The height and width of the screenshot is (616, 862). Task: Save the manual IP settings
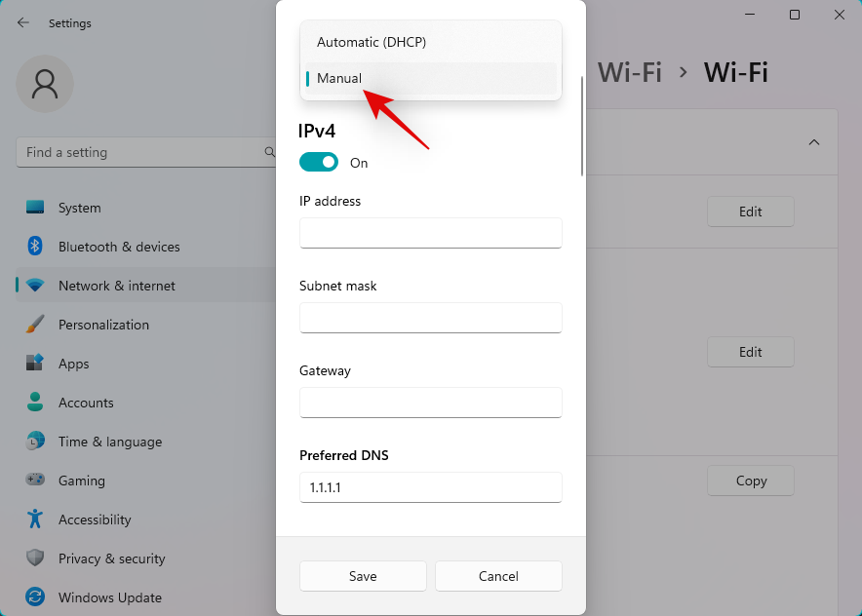362,576
